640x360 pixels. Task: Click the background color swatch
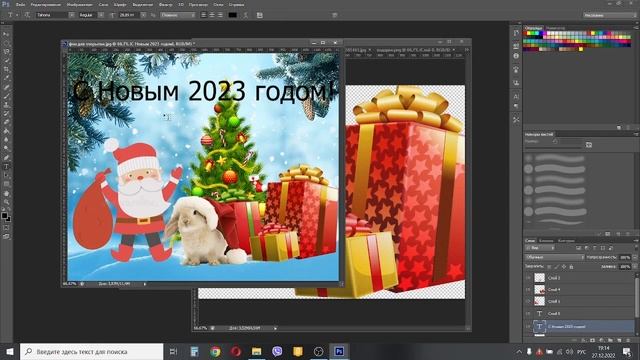pyautogui.click(x=8, y=219)
